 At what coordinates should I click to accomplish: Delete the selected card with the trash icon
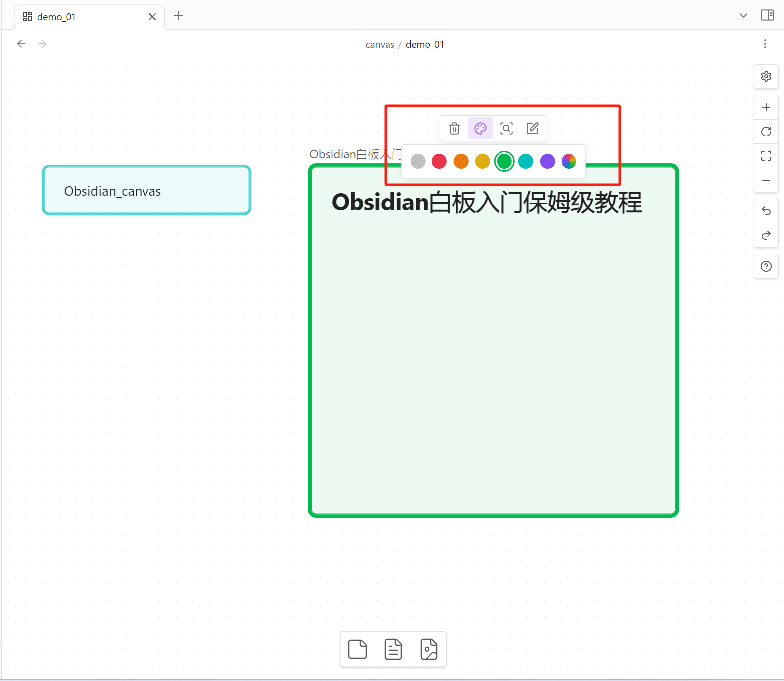tap(454, 129)
